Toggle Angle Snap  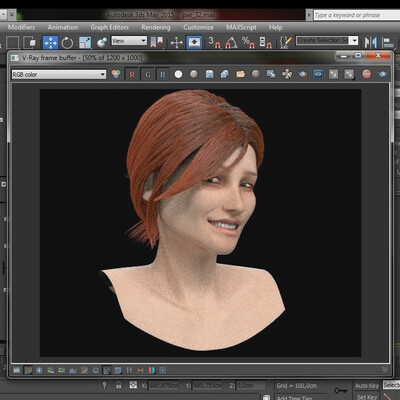tap(231, 42)
